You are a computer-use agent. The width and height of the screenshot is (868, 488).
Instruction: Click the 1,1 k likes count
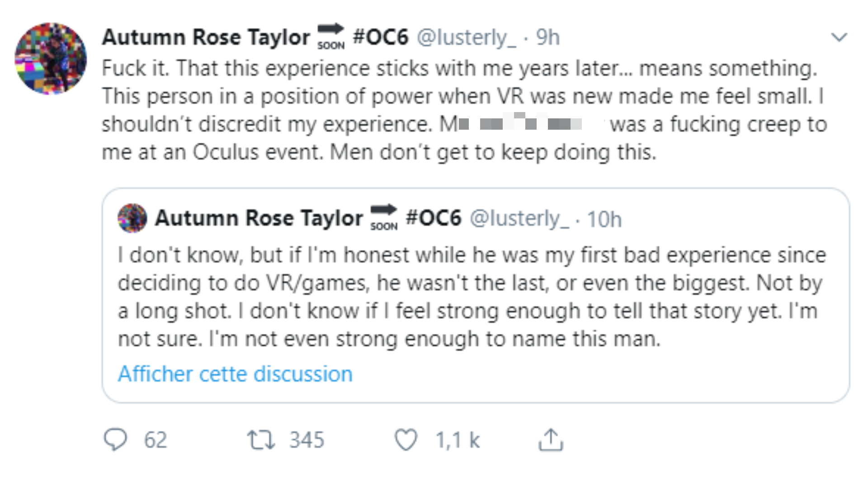point(457,440)
